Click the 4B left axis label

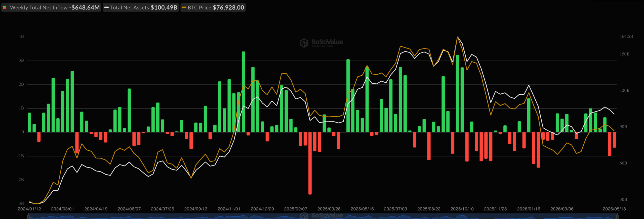point(21,37)
